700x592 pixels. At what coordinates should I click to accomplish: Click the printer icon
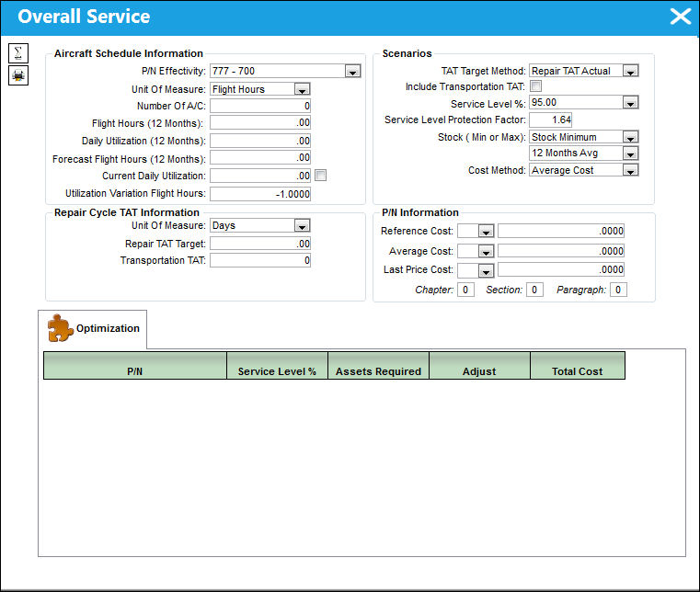coord(18,75)
